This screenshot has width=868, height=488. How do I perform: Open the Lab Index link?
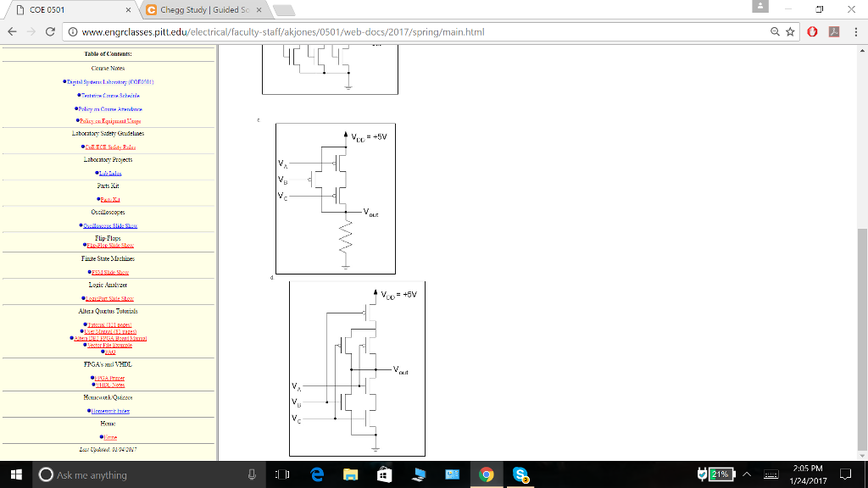click(110, 173)
